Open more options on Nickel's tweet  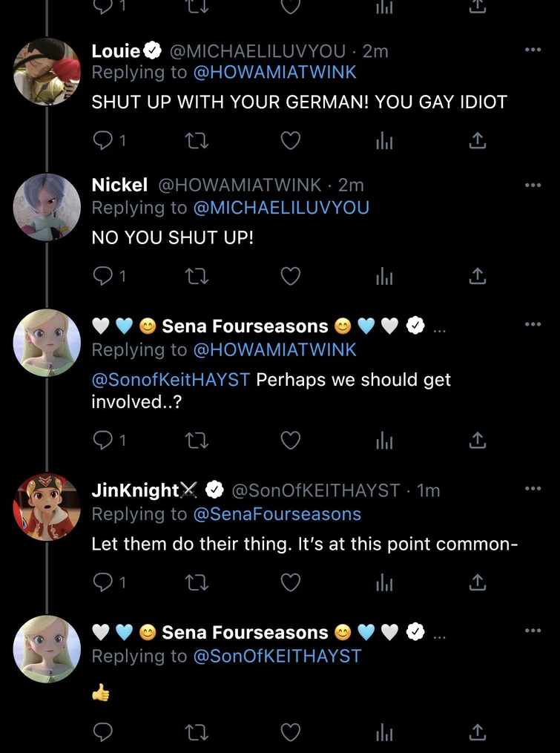tap(533, 185)
